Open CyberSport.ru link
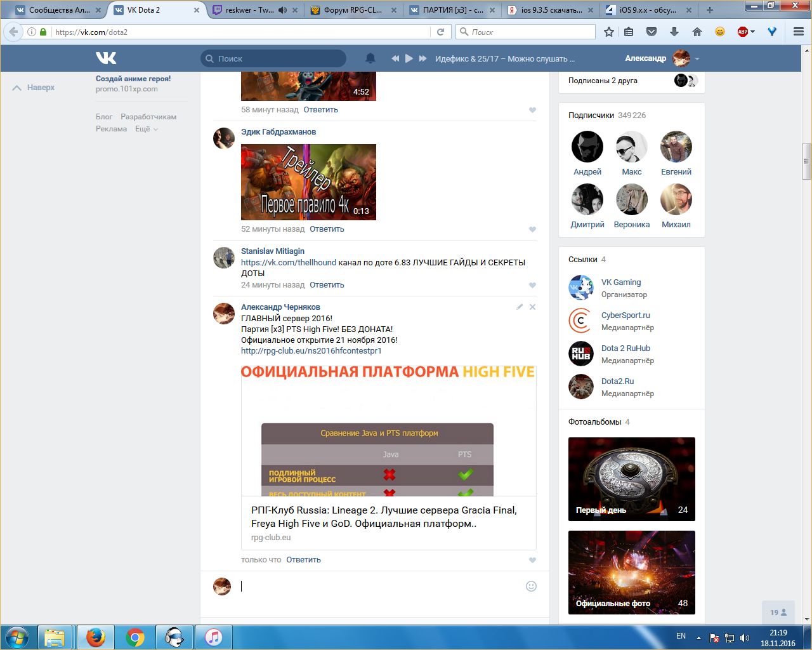 point(625,315)
